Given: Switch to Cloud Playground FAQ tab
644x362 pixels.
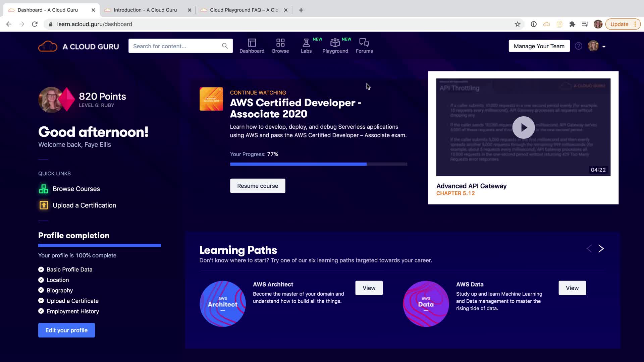Looking at the screenshot, I should tap(244, 10).
